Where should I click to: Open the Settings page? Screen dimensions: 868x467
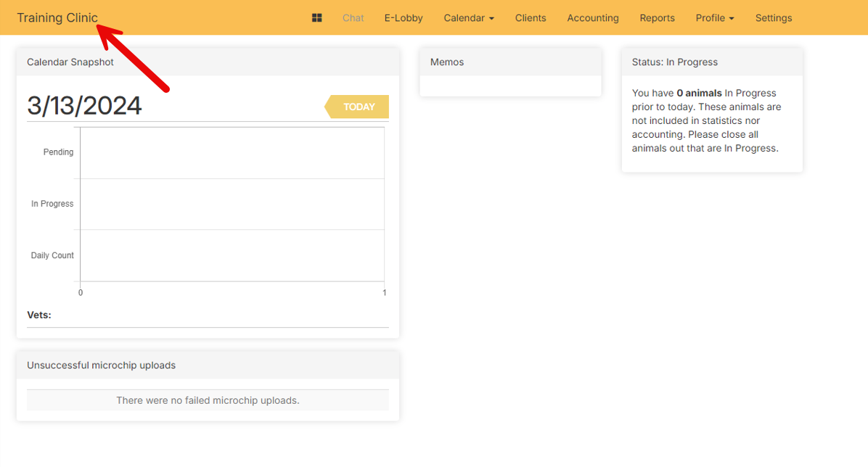click(774, 18)
